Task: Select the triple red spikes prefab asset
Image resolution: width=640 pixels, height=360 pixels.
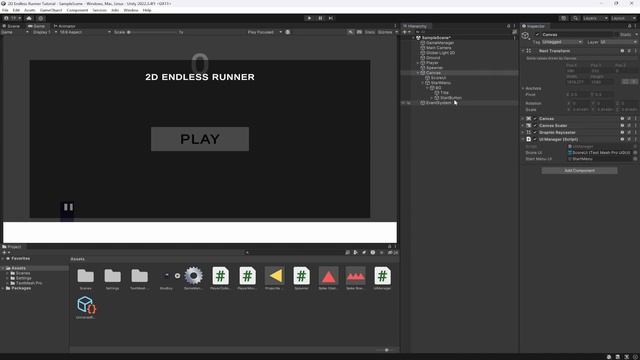Action: (x=356, y=276)
